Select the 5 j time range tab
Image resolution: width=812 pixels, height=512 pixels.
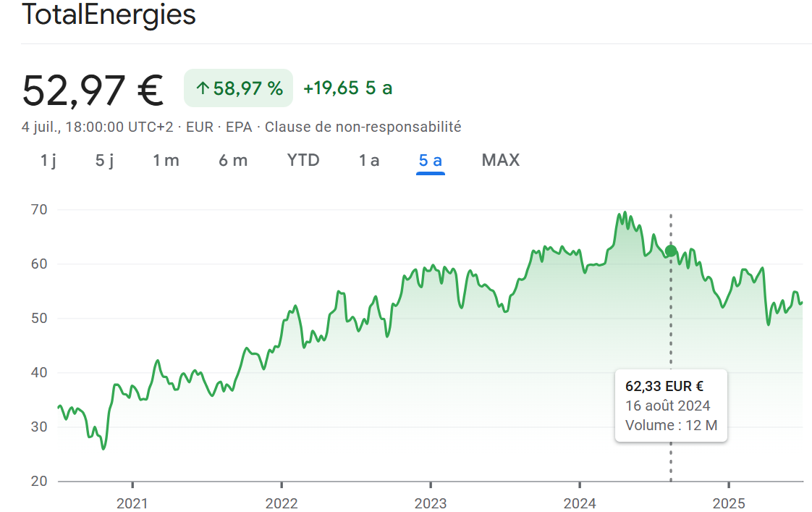pos(105,161)
